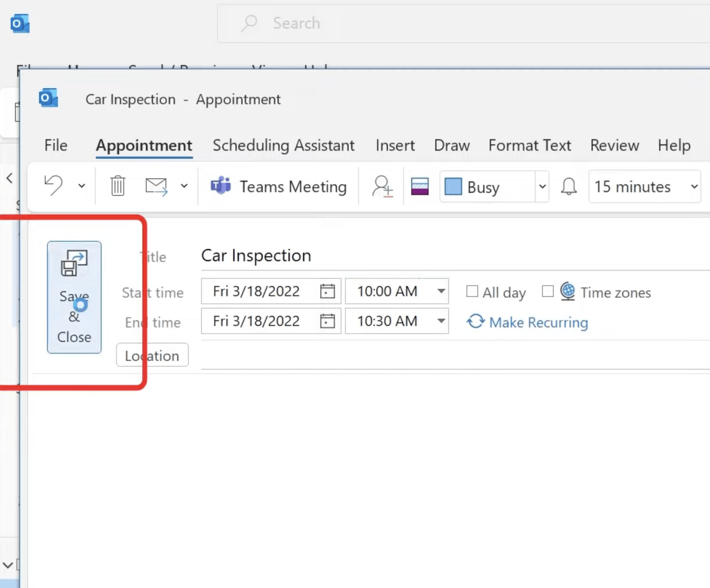Image resolution: width=710 pixels, height=588 pixels.
Task: Click the Location text field
Action: (456, 356)
